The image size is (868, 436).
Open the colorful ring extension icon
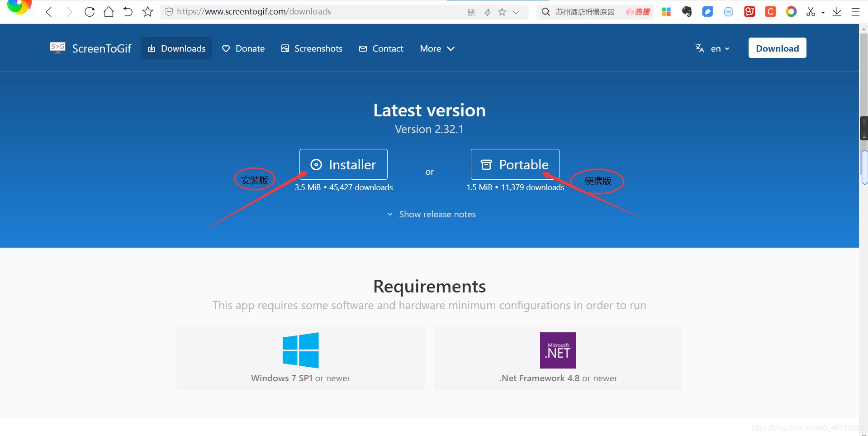791,12
